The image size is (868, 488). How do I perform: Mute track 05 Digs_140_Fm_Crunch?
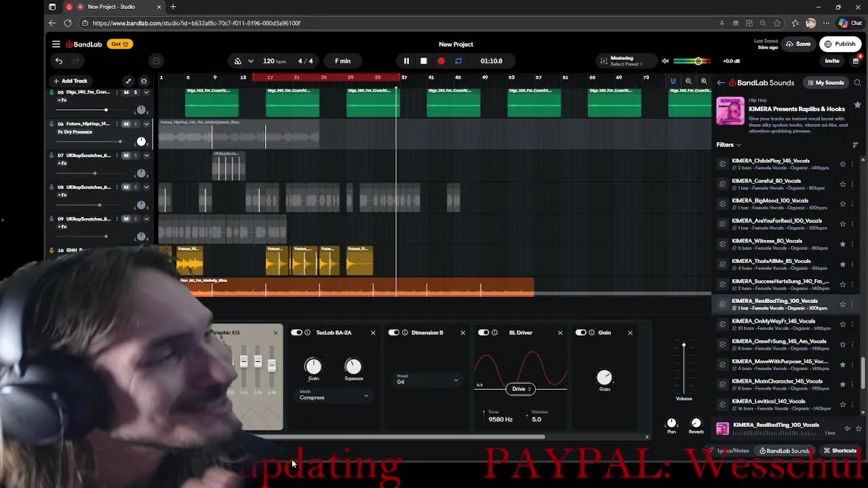(126, 92)
